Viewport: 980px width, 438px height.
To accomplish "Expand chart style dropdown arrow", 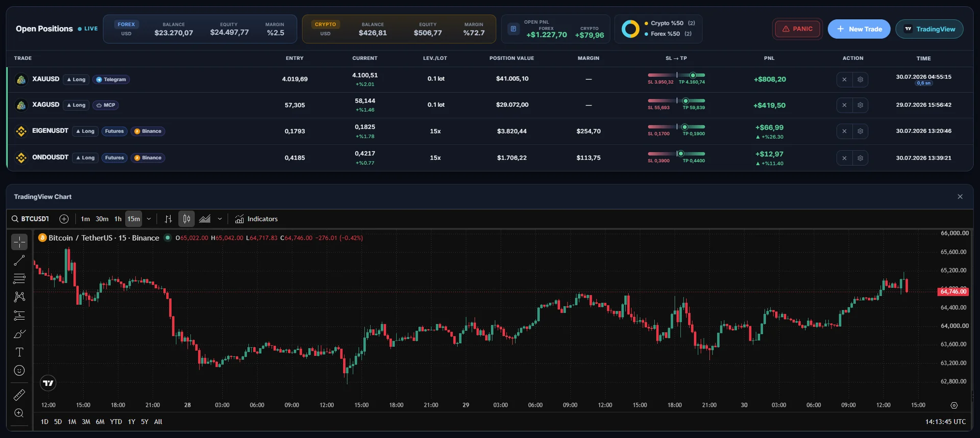I will [x=220, y=219].
